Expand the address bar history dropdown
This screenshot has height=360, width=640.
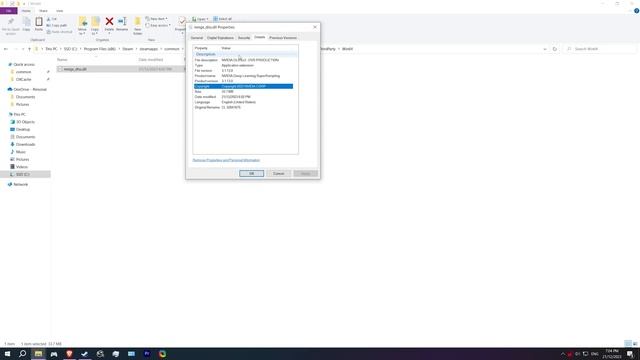click(545, 49)
